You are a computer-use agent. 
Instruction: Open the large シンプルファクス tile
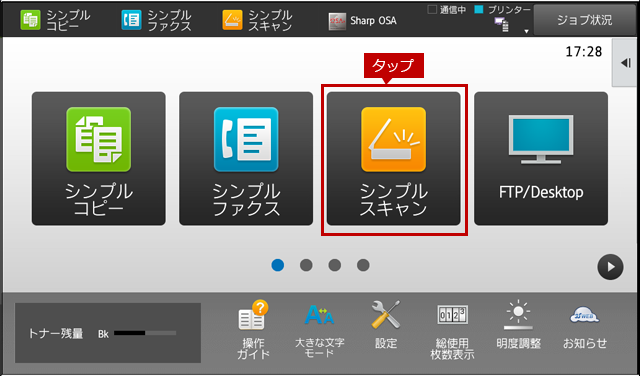246,158
